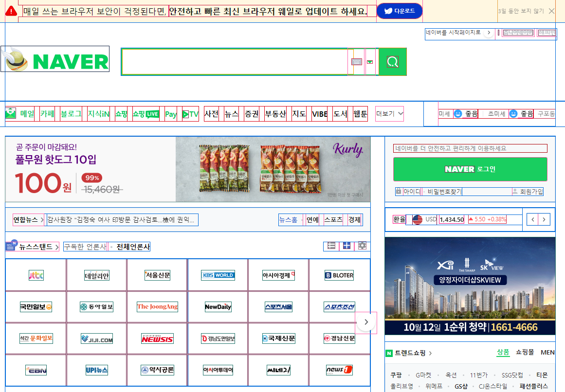Click the Whale browser 다운로드 button
The image size is (565, 392).
click(x=399, y=11)
